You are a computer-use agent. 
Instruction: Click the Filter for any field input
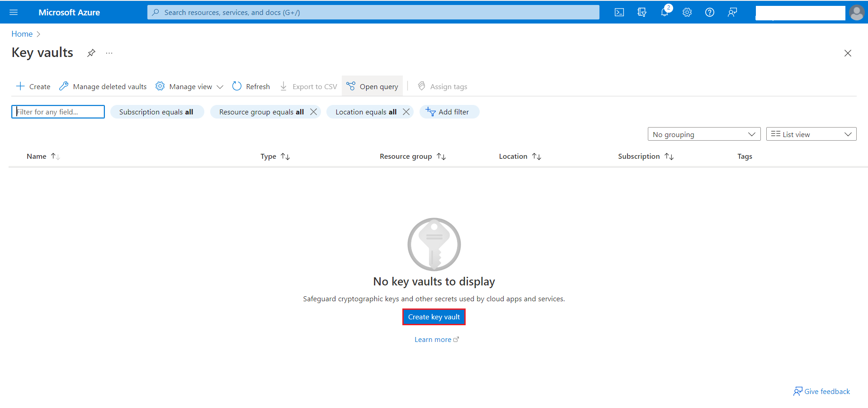point(58,112)
